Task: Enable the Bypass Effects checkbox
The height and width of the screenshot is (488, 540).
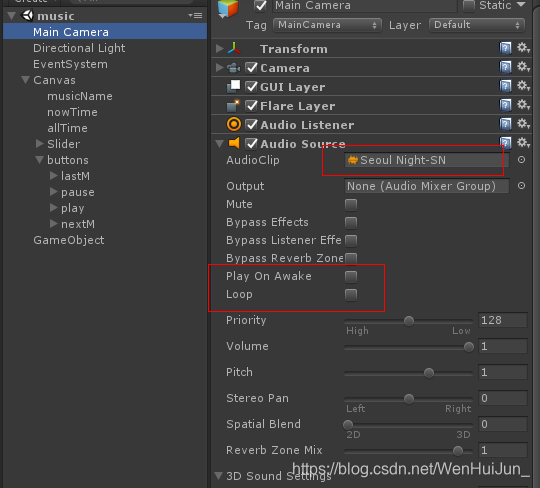Action: coord(351,223)
